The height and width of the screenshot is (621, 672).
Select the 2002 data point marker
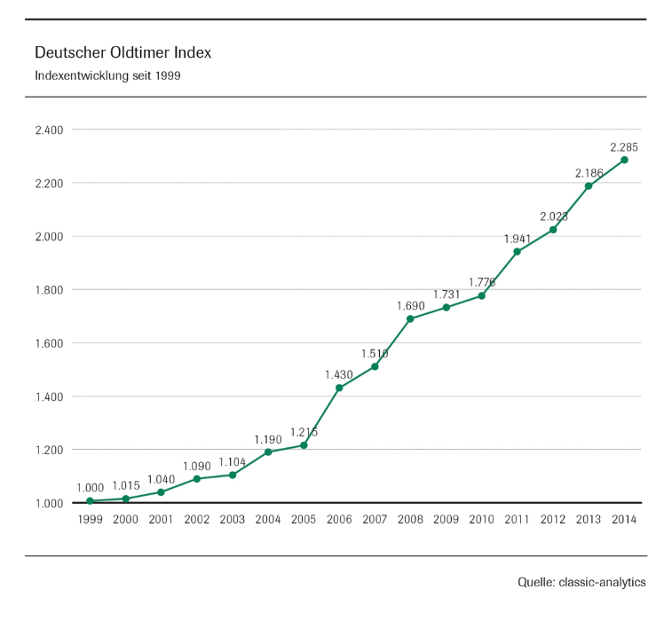(196, 478)
